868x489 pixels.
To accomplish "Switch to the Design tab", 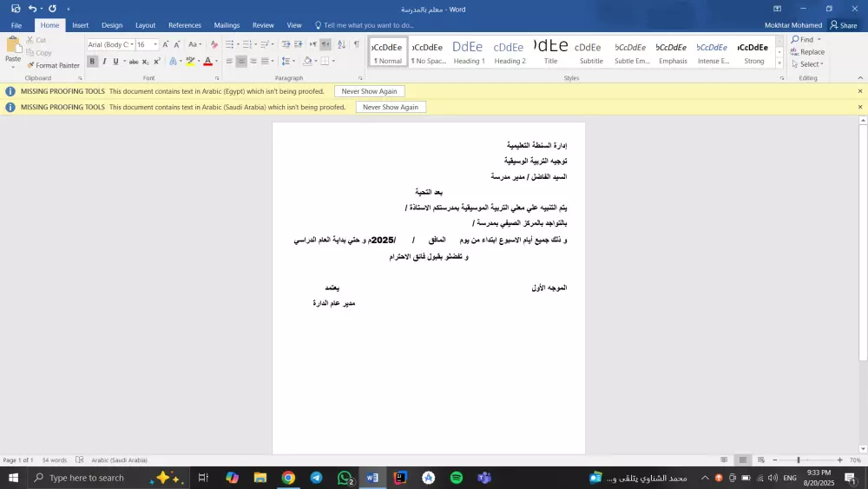I will [112, 25].
